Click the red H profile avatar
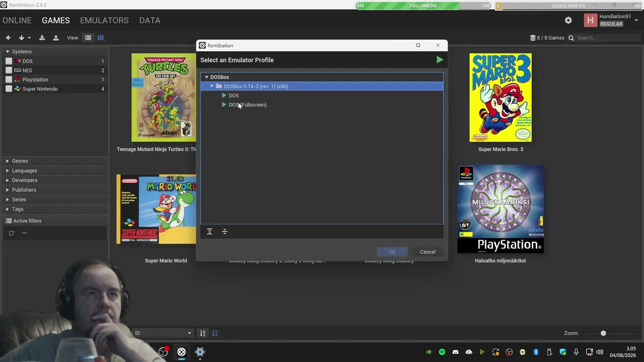Viewport: 644px width, 362px height. point(590,20)
